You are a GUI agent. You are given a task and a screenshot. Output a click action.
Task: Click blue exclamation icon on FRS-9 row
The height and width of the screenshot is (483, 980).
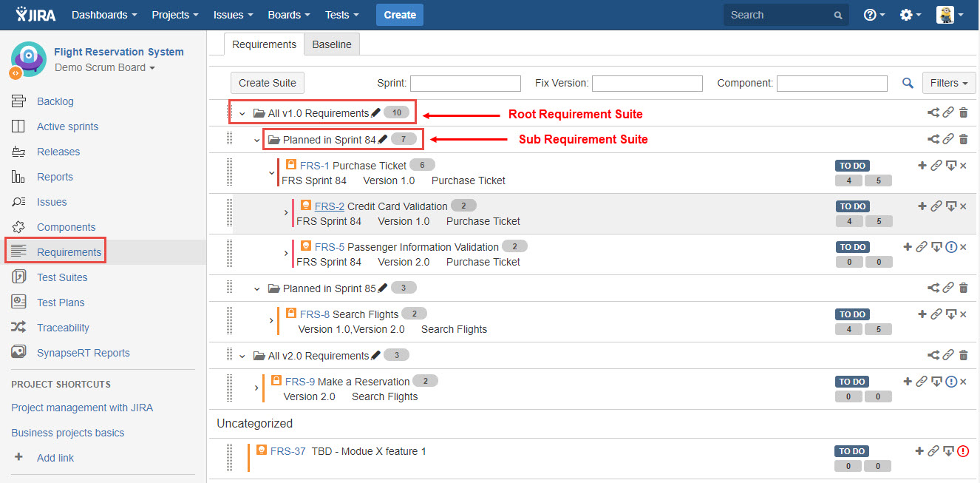951,382
